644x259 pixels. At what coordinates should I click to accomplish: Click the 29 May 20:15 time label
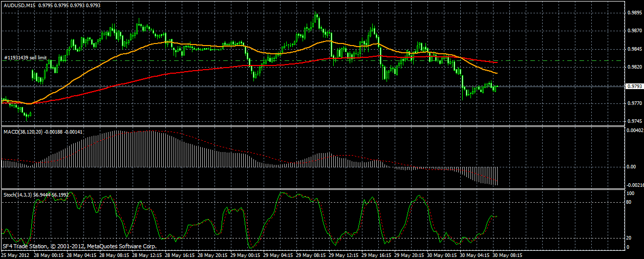(408, 254)
